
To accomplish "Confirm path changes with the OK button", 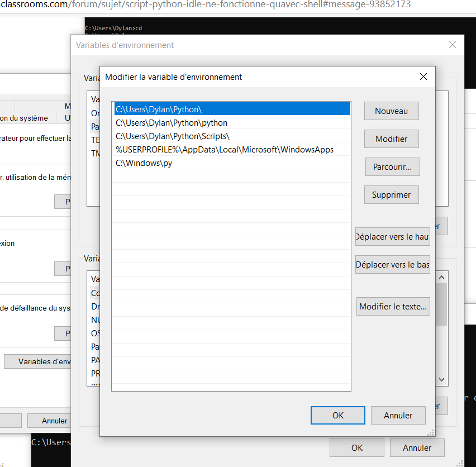I will 337,415.
